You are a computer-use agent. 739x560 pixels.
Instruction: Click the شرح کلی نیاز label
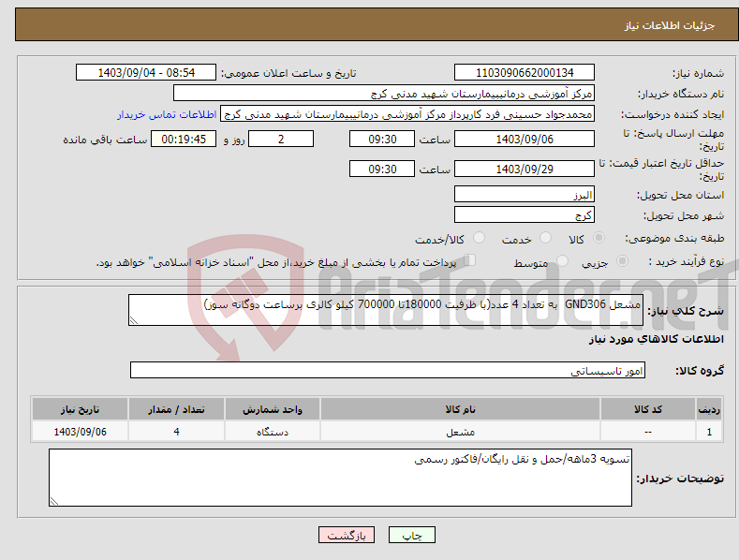point(686,311)
